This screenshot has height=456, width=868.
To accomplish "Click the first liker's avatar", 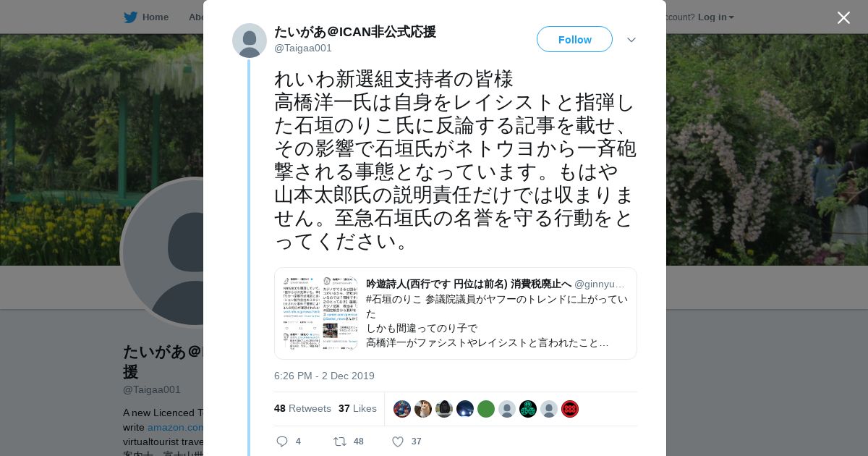I will click(402, 409).
